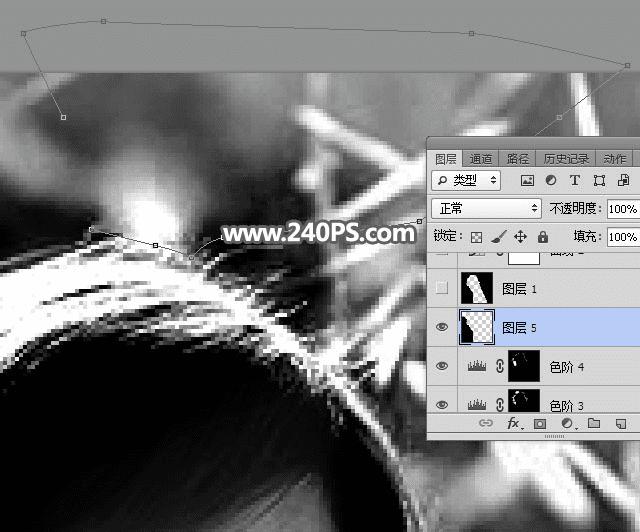Click the link layers icon

click(x=485, y=423)
